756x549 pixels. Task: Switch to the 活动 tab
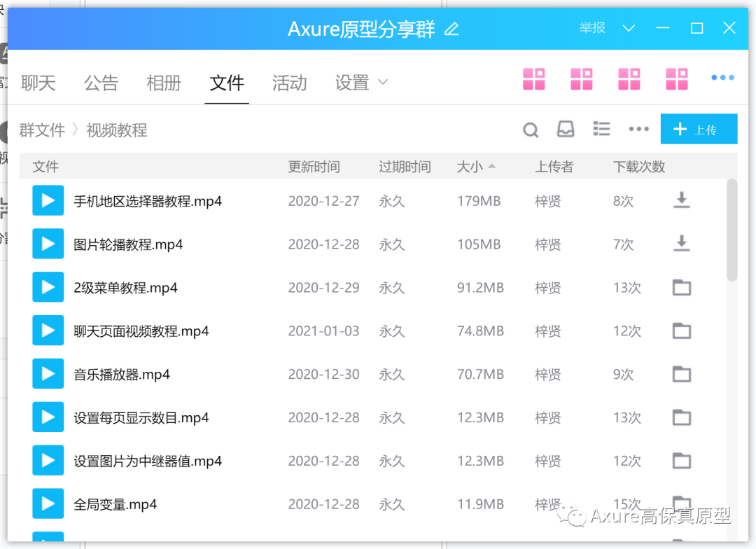click(x=289, y=83)
